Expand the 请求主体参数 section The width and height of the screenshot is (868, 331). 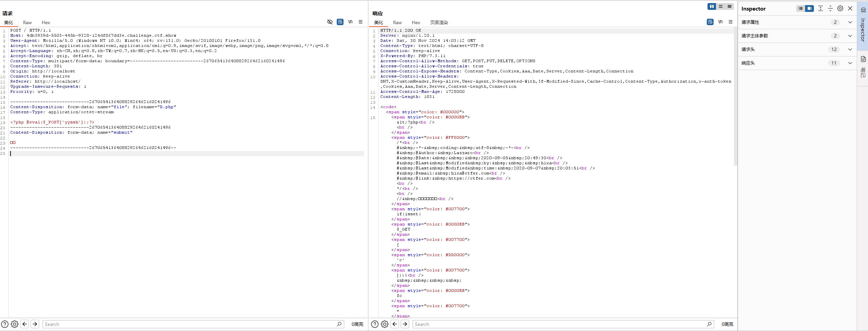pos(850,36)
